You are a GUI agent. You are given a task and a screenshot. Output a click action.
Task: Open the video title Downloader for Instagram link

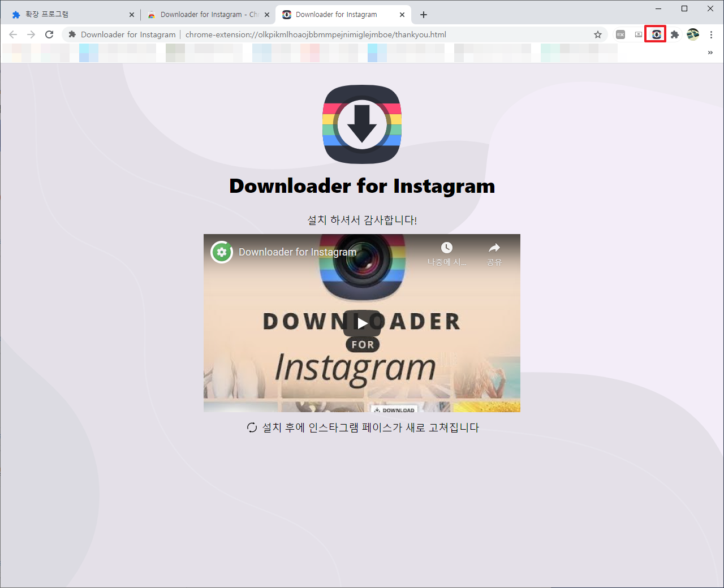point(298,252)
